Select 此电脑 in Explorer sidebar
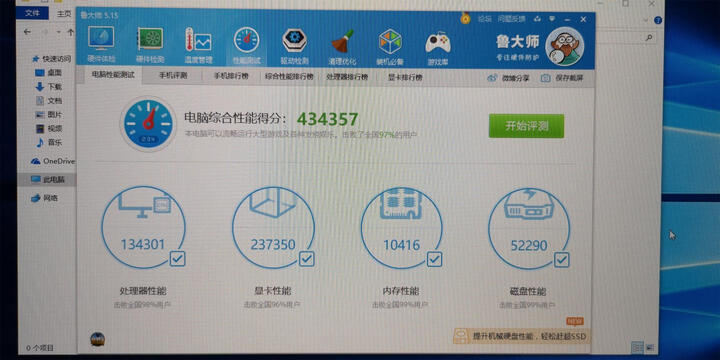Viewport: 720px width, 360px height. (x=48, y=180)
